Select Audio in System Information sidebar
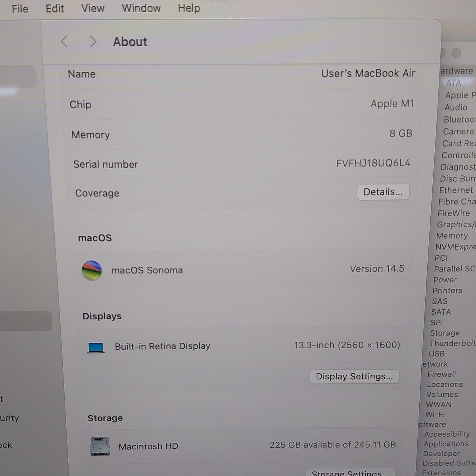Screen dimensions: 476x476 456,107
